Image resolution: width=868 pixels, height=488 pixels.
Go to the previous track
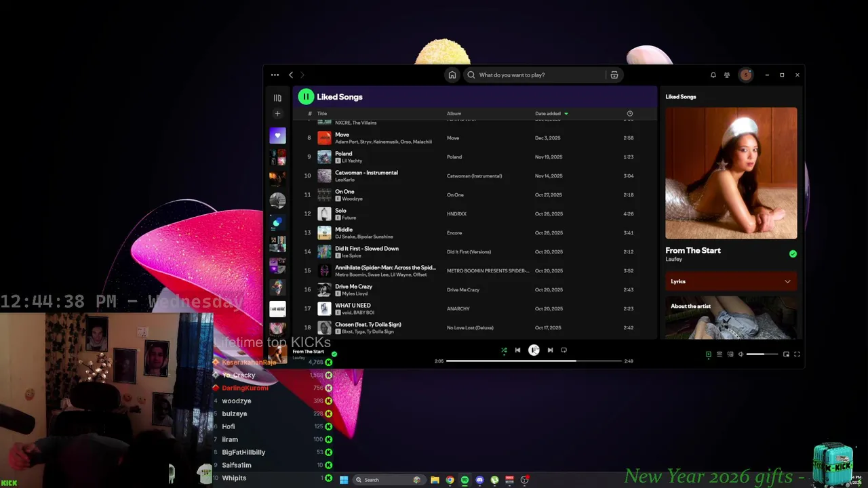517,350
